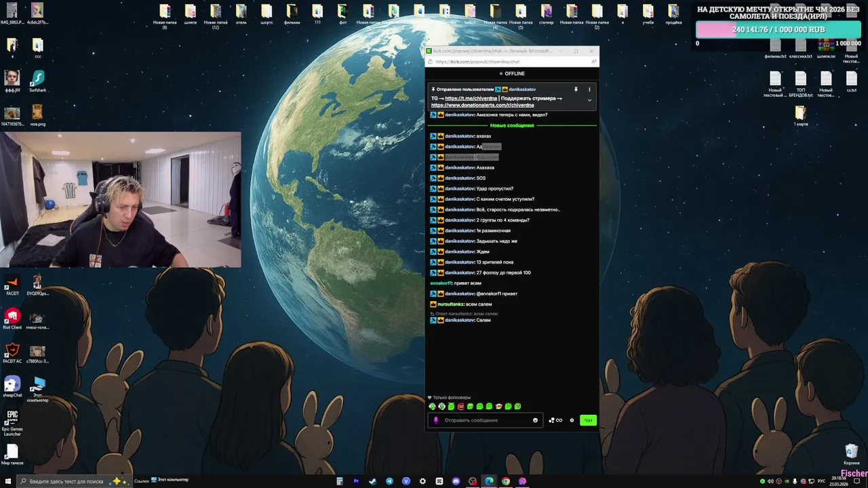Open Мир танков desktop shortcut
Viewport: 868px width, 488px height.
(12, 455)
